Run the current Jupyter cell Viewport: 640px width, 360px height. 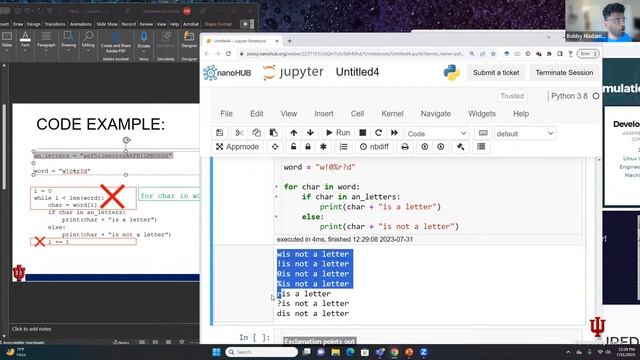click(x=338, y=133)
